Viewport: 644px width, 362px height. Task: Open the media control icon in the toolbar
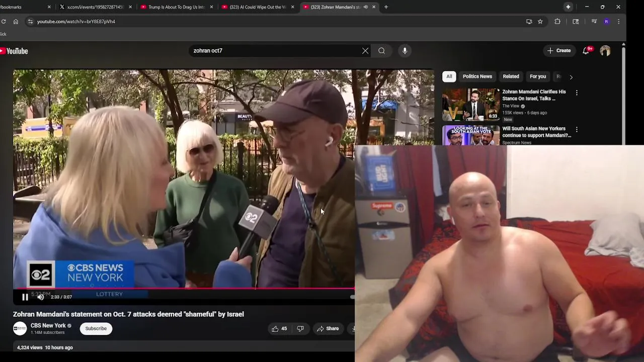click(x=594, y=22)
